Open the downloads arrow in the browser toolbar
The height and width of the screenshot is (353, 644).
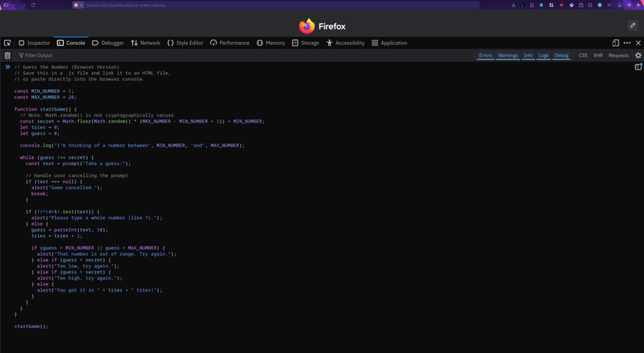514,5
